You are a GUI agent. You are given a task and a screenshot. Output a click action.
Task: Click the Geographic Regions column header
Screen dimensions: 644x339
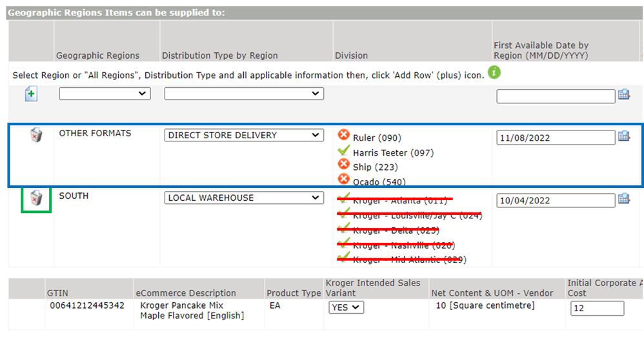pyautogui.click(x=97, y=56)
